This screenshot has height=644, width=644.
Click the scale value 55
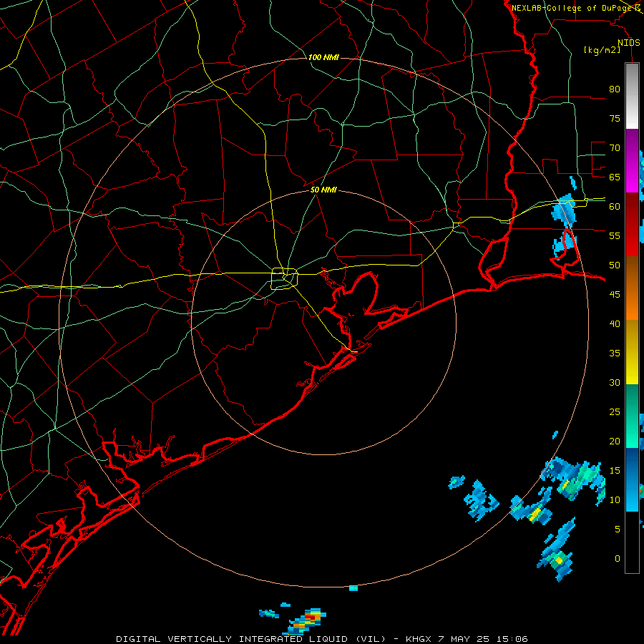pyautogui.click(x=615, y=235)
